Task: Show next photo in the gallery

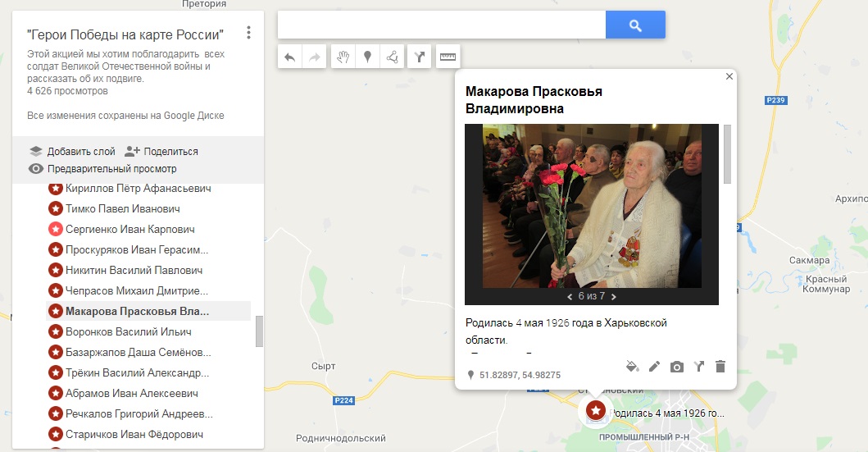Action: (613, 297)
